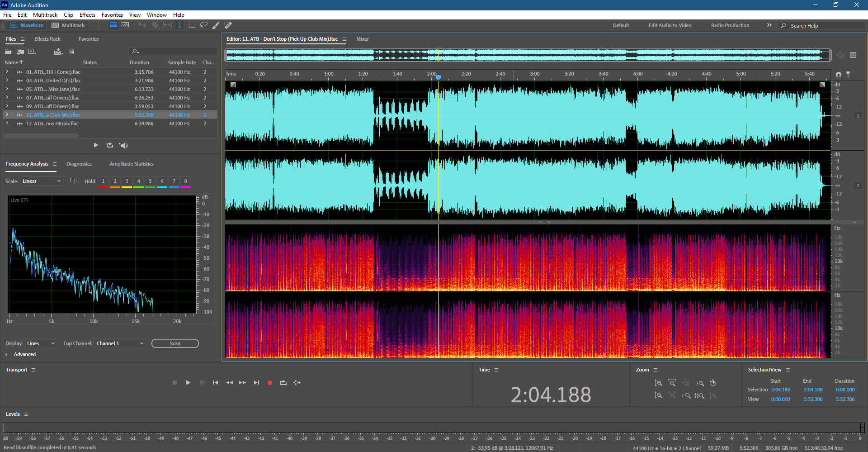Open the Scale Linear dropdown
The image size is (868, 452).
point(42,181)
